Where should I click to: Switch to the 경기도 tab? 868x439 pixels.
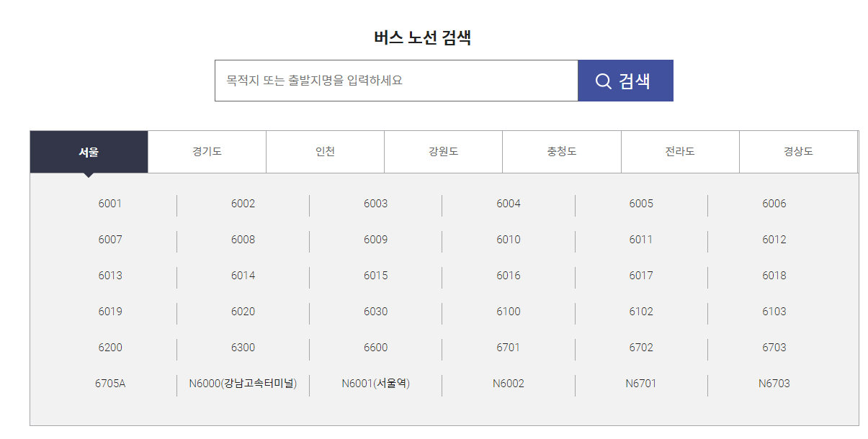click(207, 152)
